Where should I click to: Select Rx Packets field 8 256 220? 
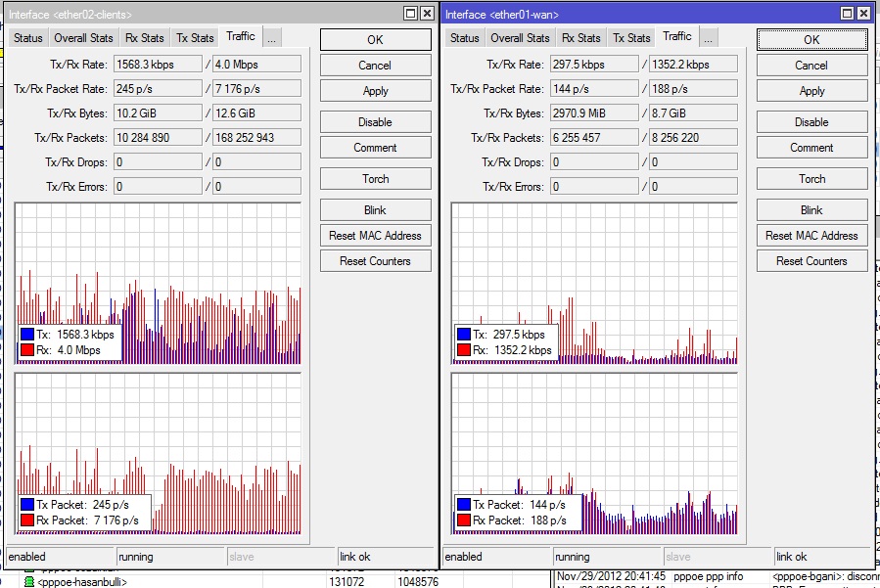pyautogui.click(x=693, y=138)
